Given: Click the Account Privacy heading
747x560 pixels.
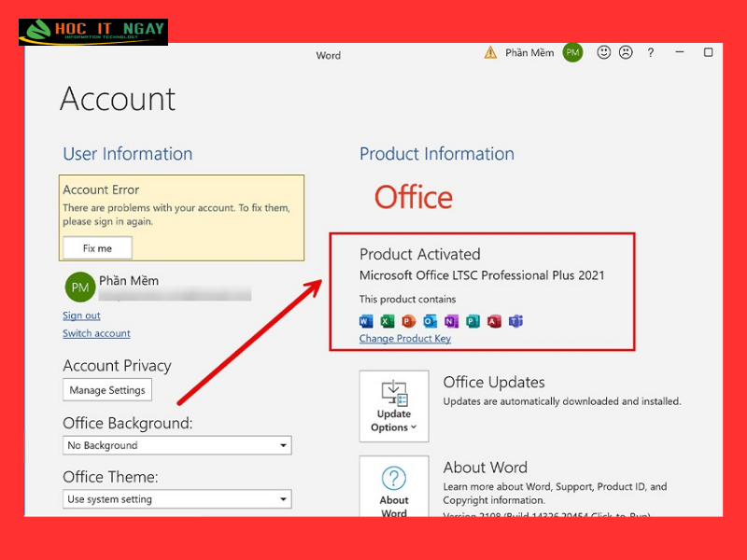Looking at the screenshot, I should (x=118, y=366).
